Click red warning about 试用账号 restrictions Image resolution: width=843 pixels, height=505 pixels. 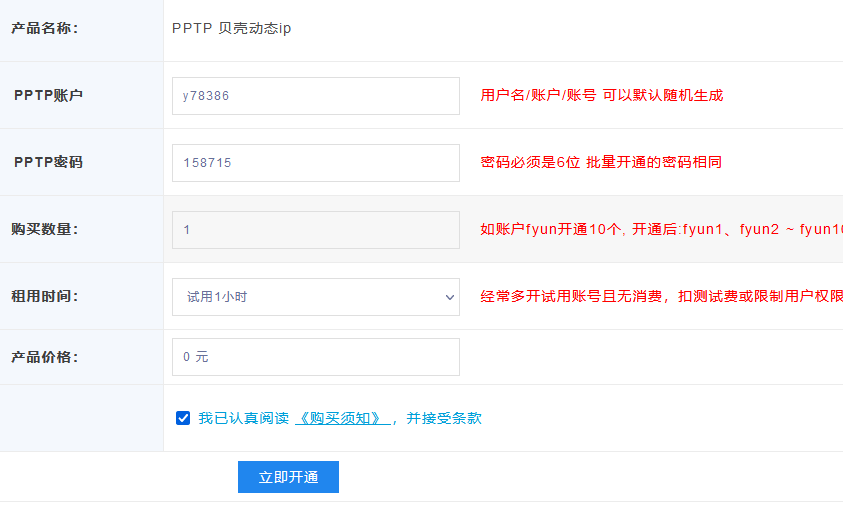click(660, 296)
